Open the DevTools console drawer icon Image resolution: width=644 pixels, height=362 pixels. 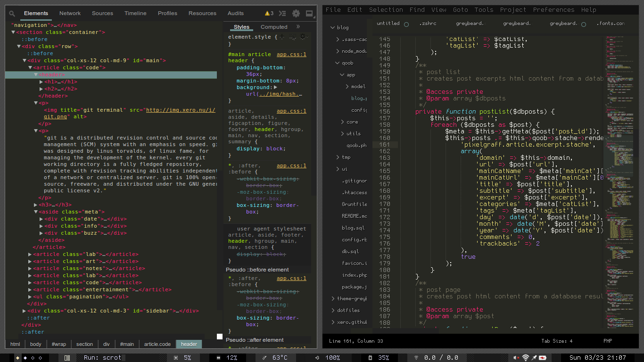[x=282, y=13]
